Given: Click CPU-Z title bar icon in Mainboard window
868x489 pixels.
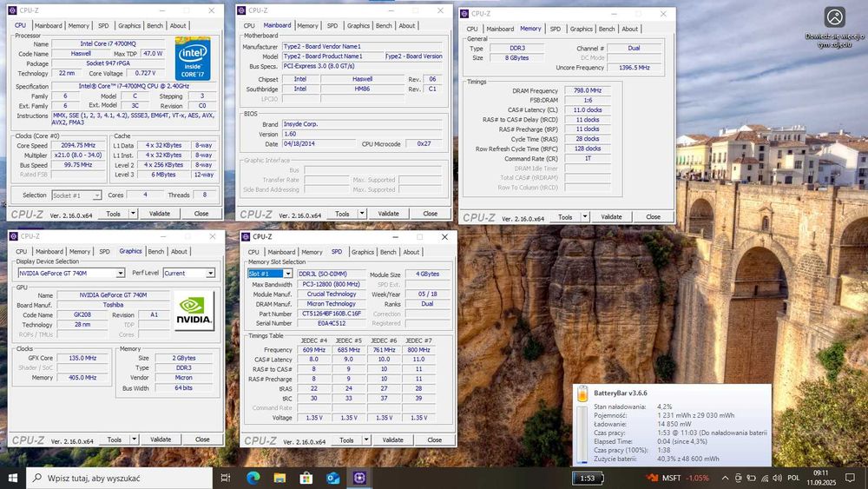Looking at the screenshot, I should pos(241,10).
